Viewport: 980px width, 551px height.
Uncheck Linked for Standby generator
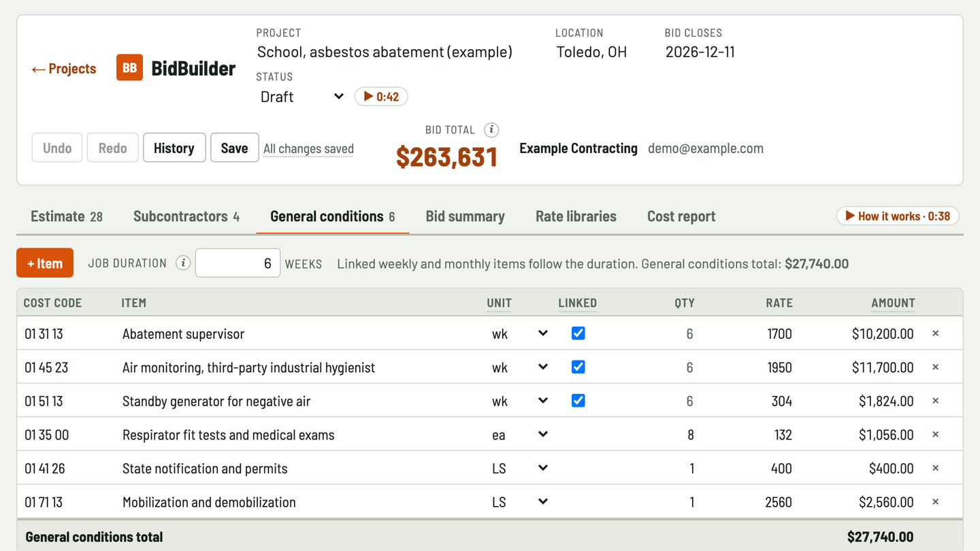[578, 401]
